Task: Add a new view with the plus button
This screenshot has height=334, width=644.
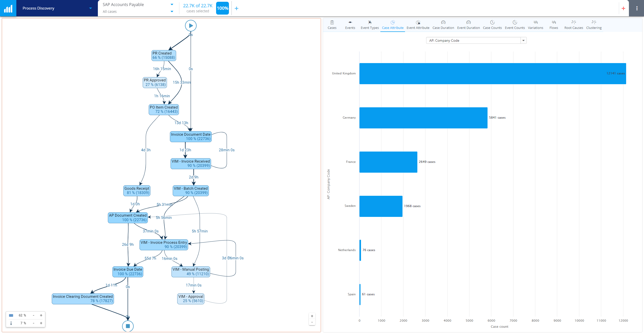Action: 624,8
